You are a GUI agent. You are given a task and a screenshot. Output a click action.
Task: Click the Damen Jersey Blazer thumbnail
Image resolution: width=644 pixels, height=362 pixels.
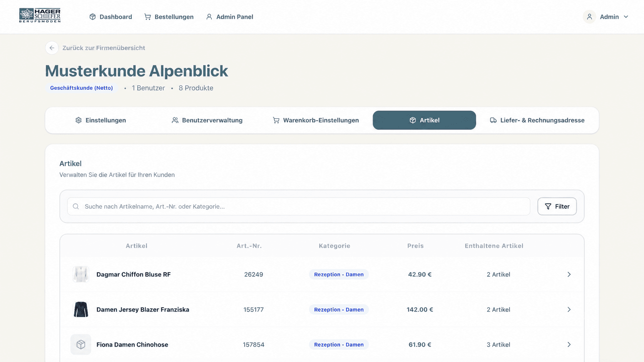tap(81, 310)
